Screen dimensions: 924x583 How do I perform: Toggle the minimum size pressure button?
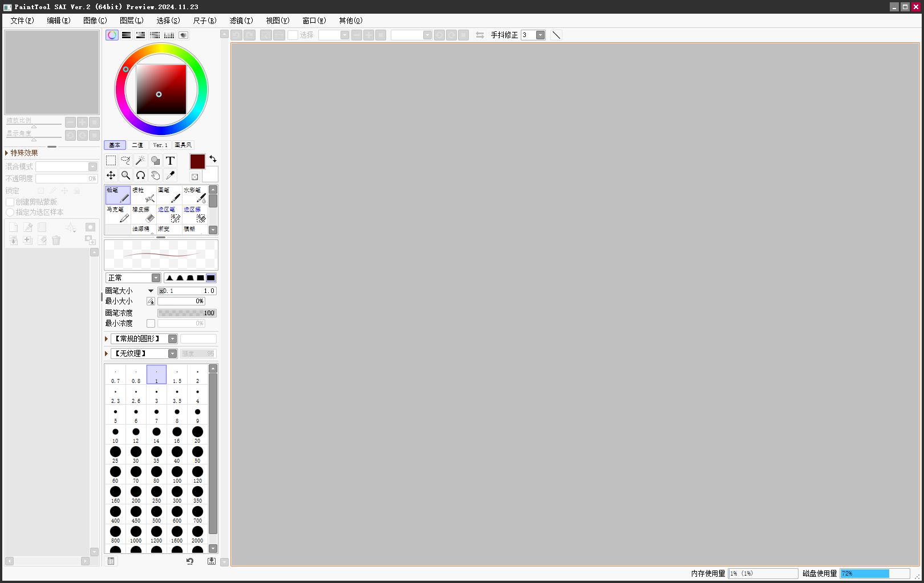[151, 301]
